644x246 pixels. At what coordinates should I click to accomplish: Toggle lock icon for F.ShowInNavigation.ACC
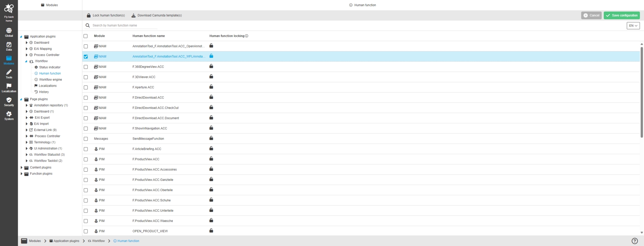pyautogui.click(x=211, y=128)
